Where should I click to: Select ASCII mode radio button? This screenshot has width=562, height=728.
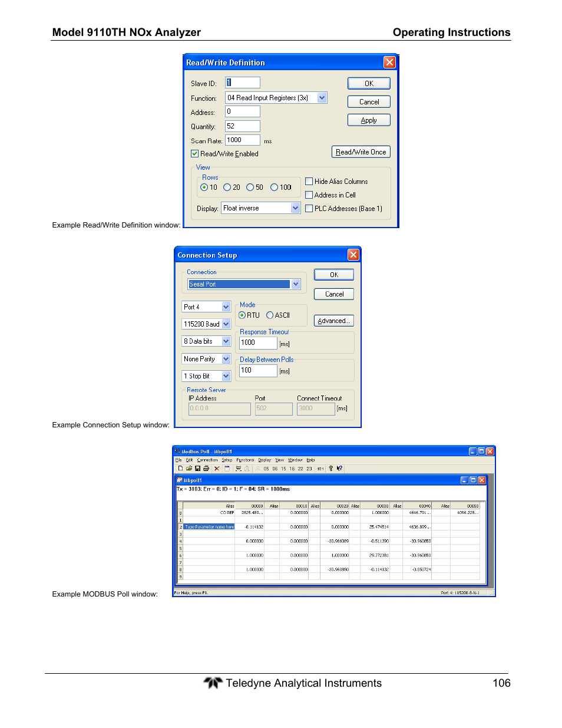coord(270,315)
